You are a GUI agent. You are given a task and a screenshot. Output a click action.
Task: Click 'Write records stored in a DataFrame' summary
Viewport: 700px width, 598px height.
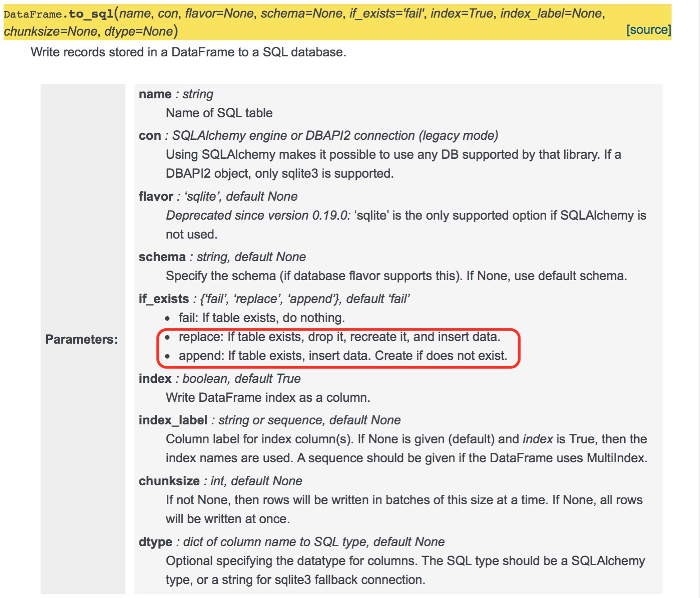click(x=188, y=52)
